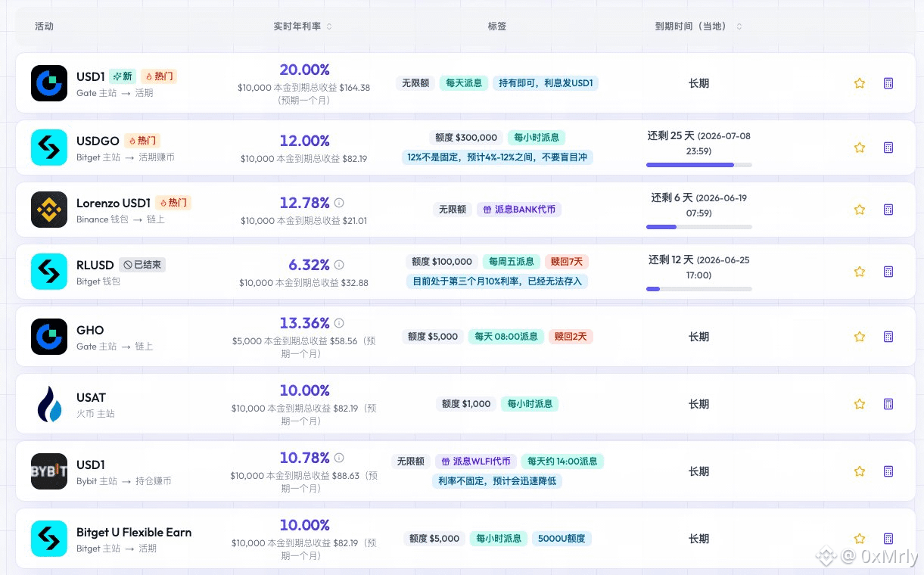Click the 12%不是固定 warning tag
The image size is (924, 575).
[x=497, y=157]
